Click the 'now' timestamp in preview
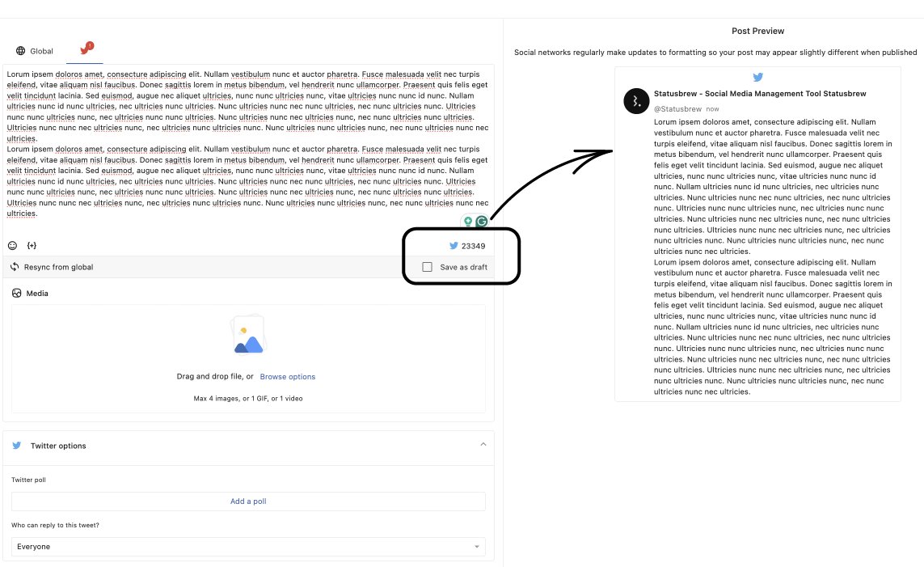 tap(712, 109)
